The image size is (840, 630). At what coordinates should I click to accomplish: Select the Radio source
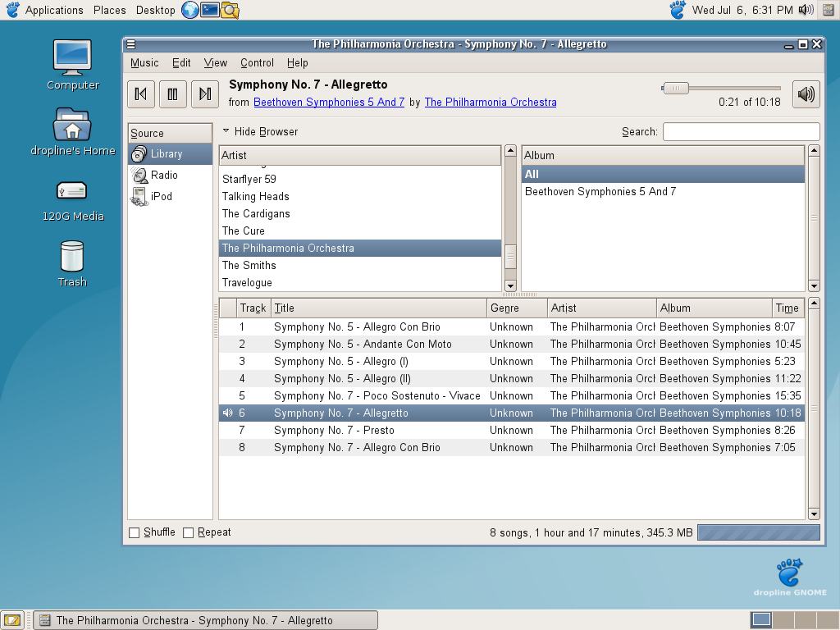163,175
